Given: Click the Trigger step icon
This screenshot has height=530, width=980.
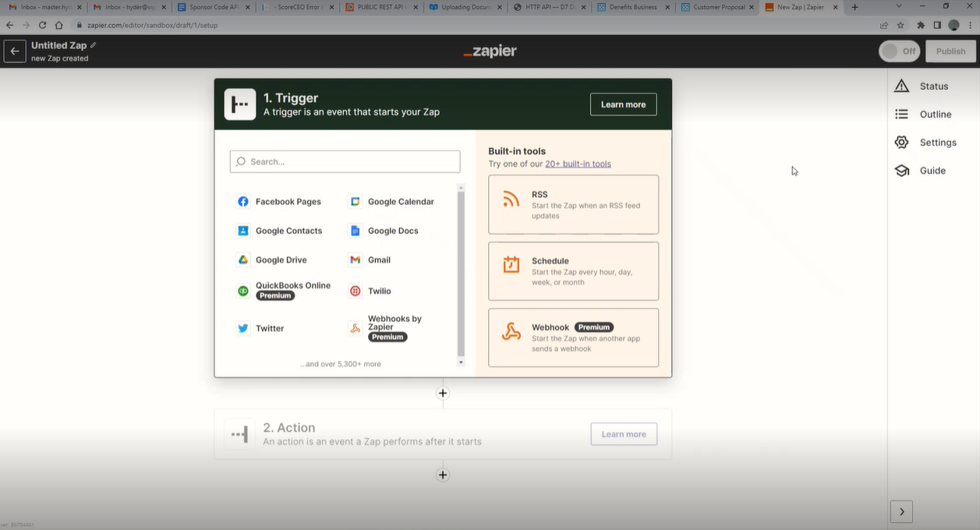Looking at the screenshot, I should [x=240, y=104].
